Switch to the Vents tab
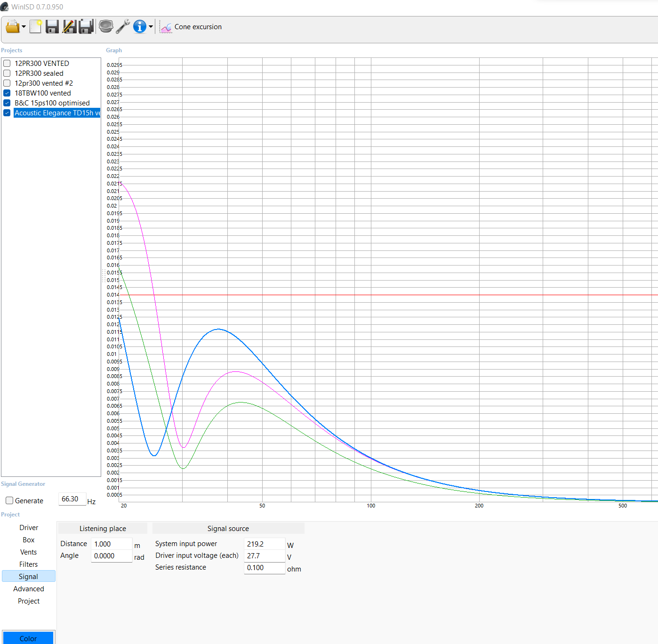The width and height of the screenshot is (658, 644). point(29,552)
